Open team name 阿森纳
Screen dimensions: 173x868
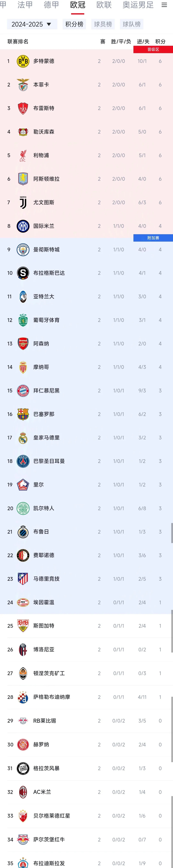[41, 344]
